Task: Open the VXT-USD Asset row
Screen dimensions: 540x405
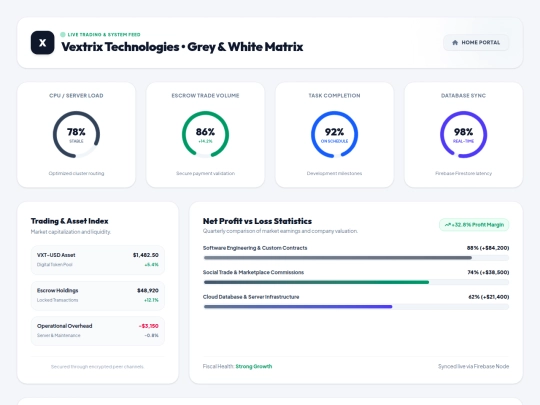Action: click(x=98, y=260)
